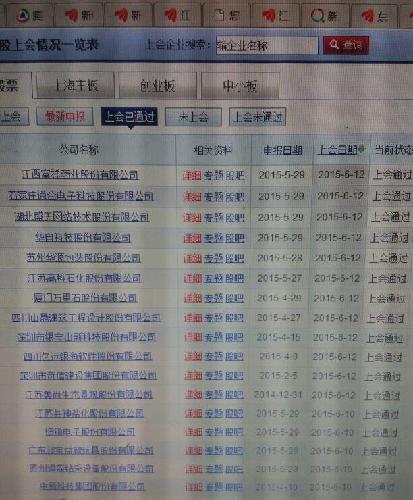Click the 公司名称 column header
413x500 pixels.
(x=79, y=149)
